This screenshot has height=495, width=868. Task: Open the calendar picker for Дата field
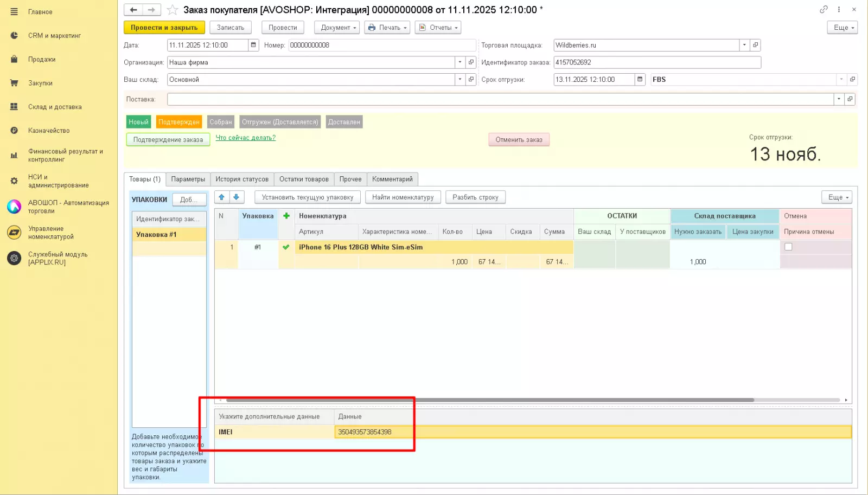pos(253,45)
